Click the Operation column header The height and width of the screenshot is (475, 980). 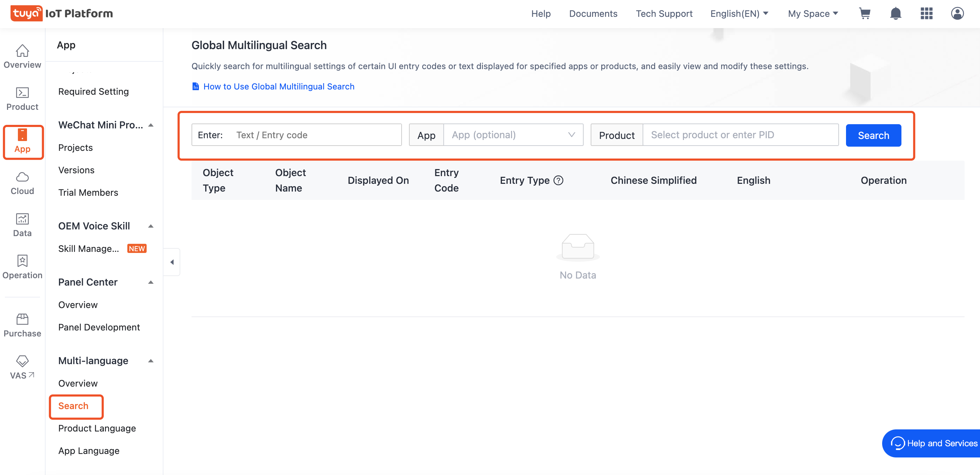pos(884,180)
